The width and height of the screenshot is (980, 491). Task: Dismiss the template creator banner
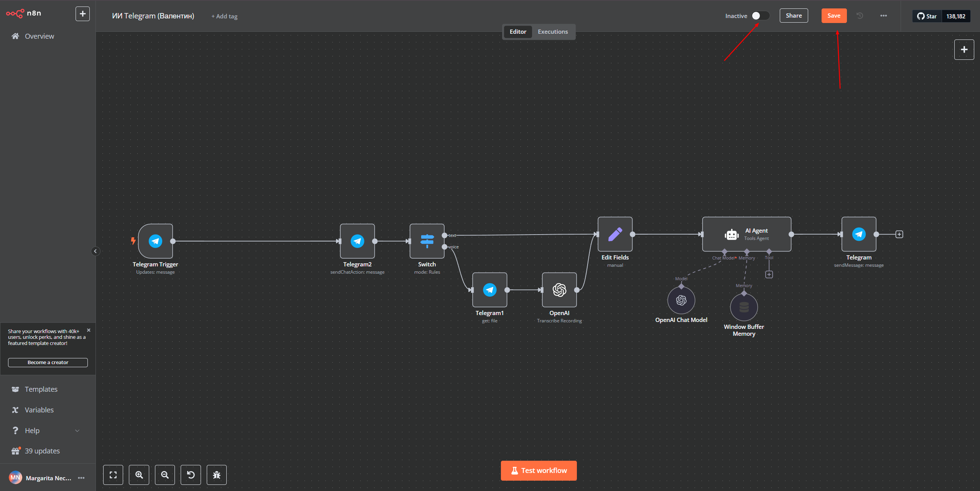coord(89,330)
